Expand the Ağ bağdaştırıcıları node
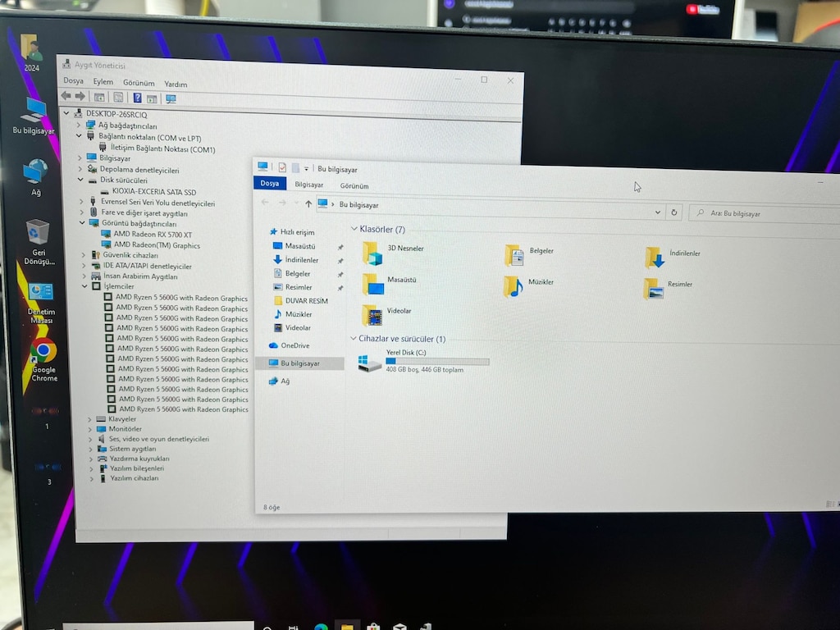The image size is (840, 630). [x=78, y=125]
